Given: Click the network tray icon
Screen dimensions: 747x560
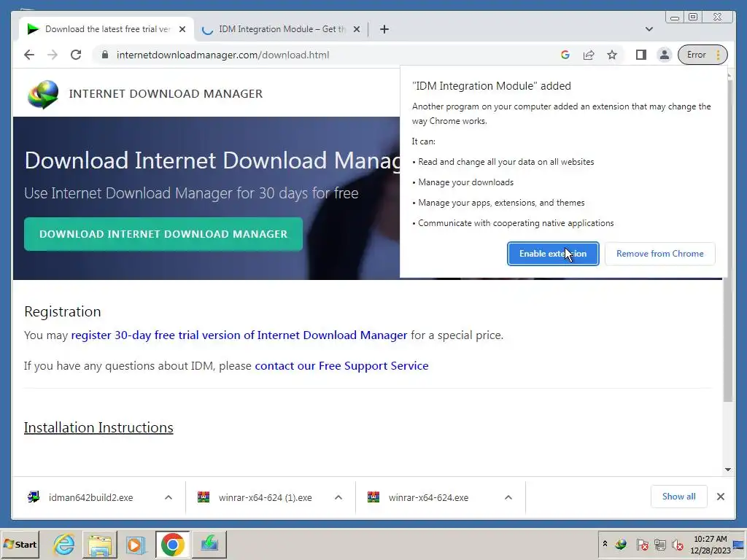Looking at the screenshot, I should pyautogui.click(x=659, y=544).
